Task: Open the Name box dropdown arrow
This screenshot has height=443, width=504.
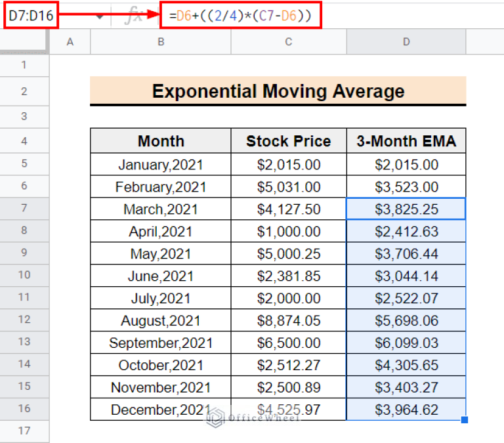Action: (100, 16)
